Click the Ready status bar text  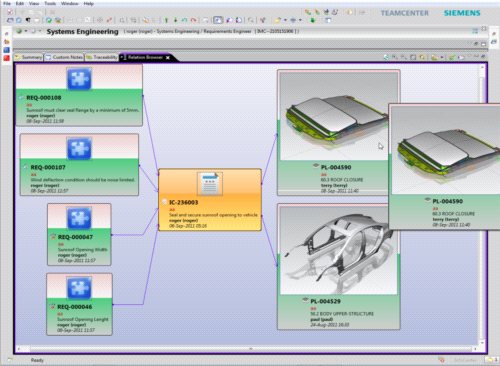[37, 360]
